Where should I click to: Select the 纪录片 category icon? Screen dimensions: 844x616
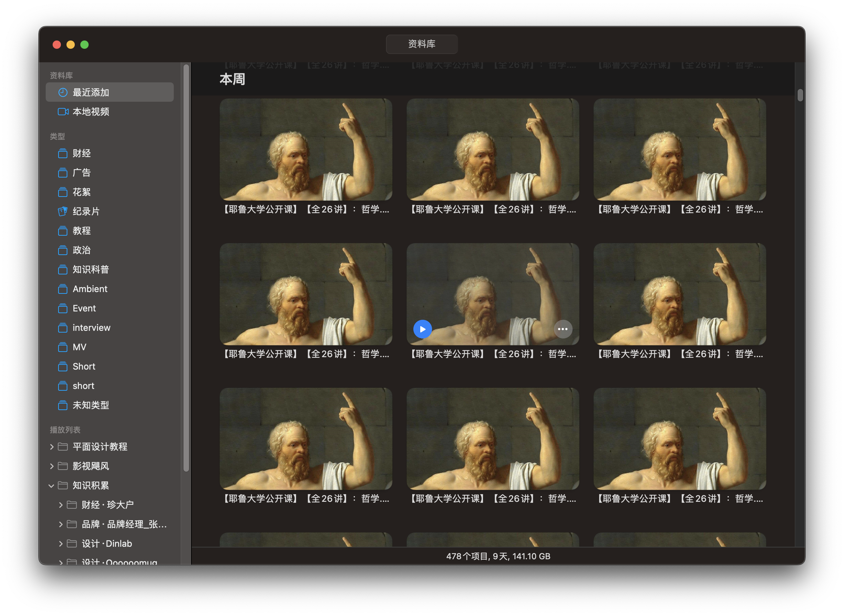[x=63, y=211]
